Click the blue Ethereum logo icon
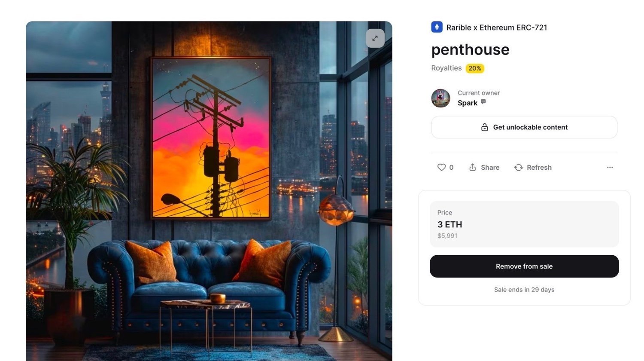This screenshot has height=361, width=644. [437, 27]
